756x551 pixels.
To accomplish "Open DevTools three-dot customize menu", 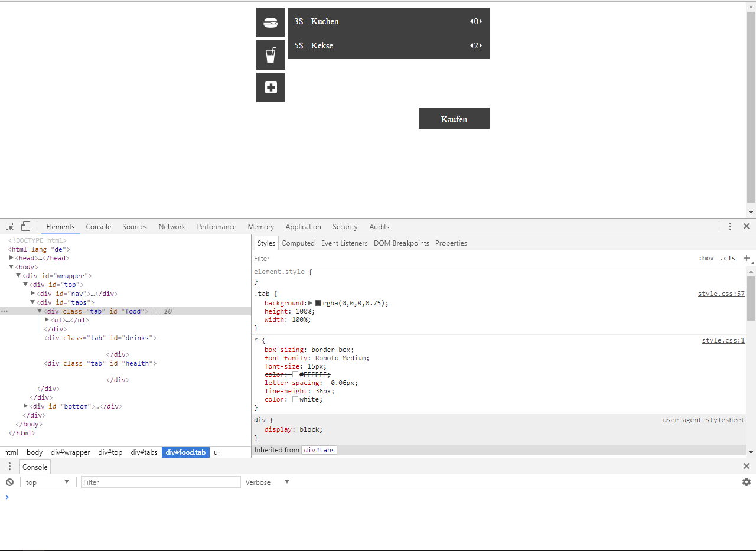I will tap(730, 227).
